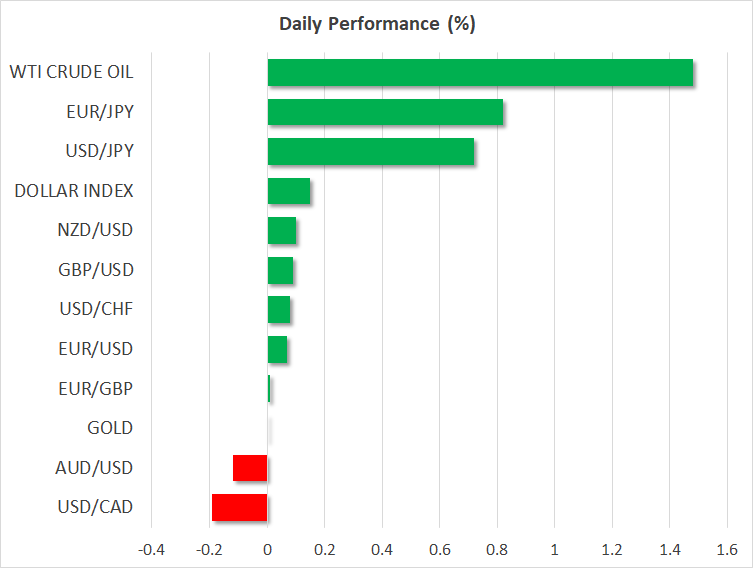Click the AUD/USD axis label
753x568 pixels.
(96, 468)
